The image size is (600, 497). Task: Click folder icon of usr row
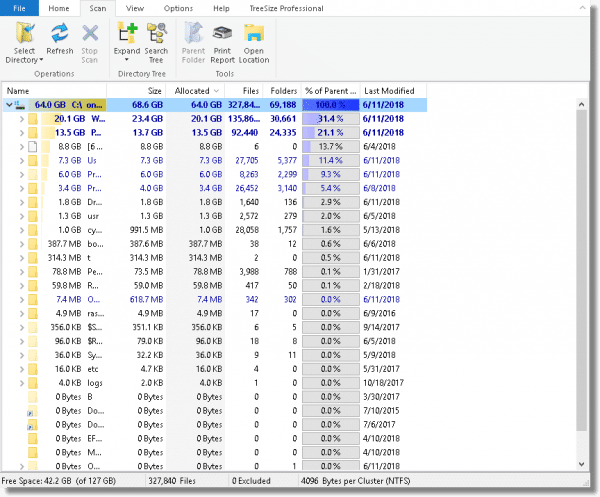tap(33, 216)
